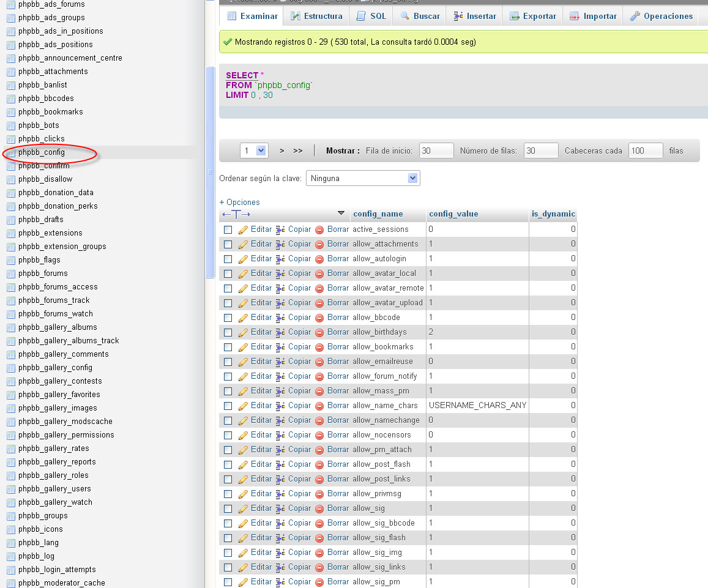The image size is (708, 588).
Task: Tick the checkbox for allow_name_chars row
Action: pos(228,406)
